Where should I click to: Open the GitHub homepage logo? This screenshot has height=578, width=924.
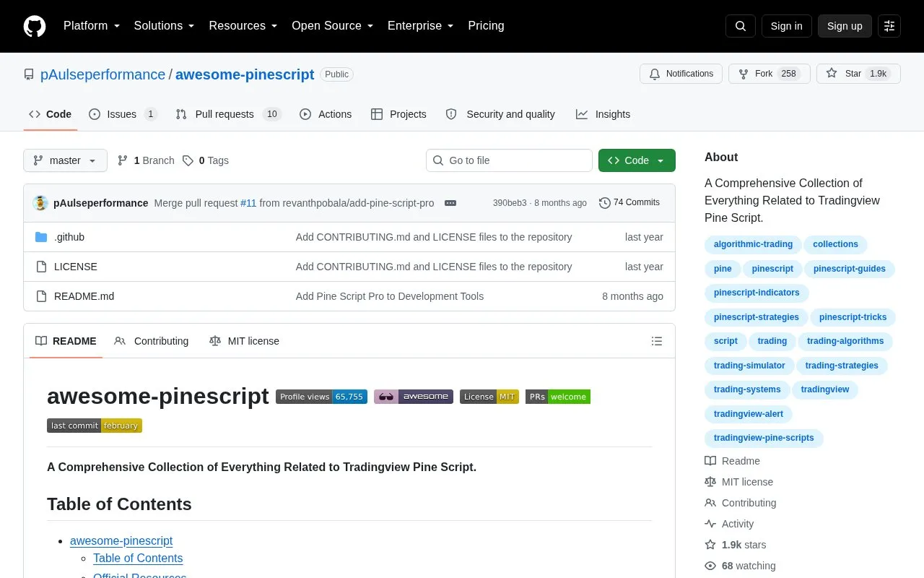click(x=35, y=26)
